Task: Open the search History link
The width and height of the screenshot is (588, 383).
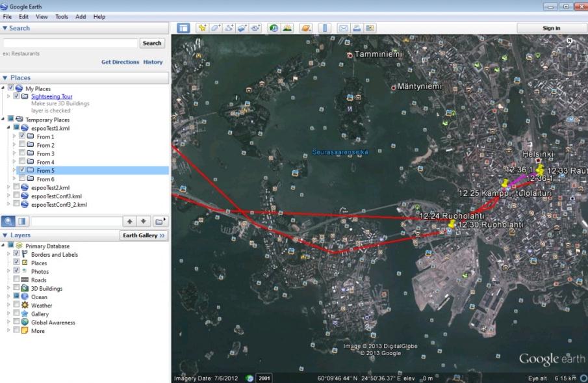Action: coord(153,62)
